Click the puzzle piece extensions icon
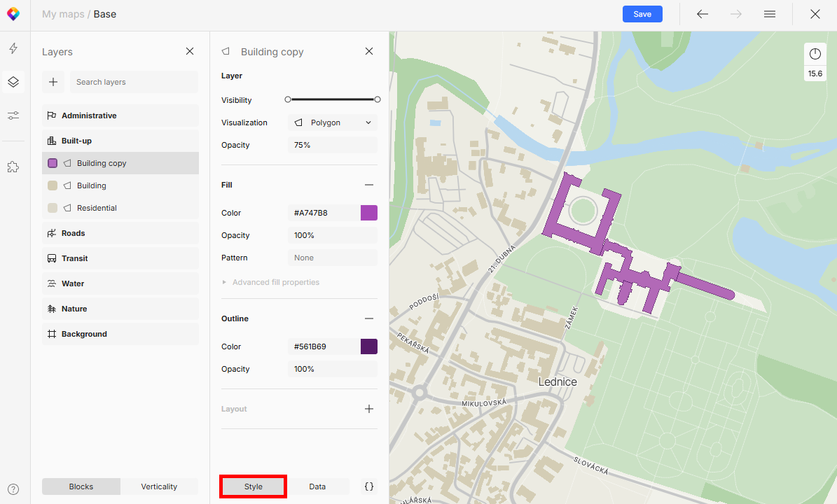 [x=13, y=167]
